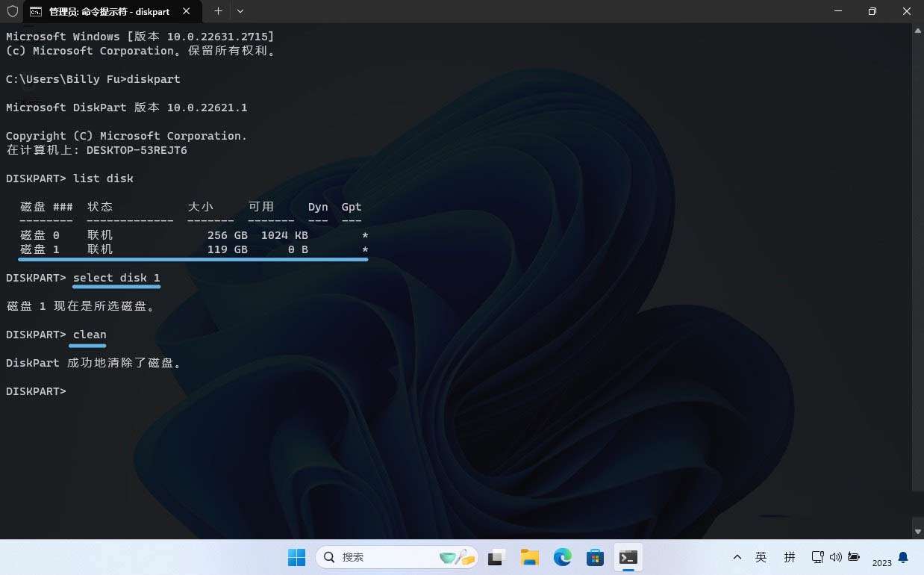Launch File Explorer from taskbar
Image resolution: width=924 pixels, height=575 pixels.
click(530, 557)
